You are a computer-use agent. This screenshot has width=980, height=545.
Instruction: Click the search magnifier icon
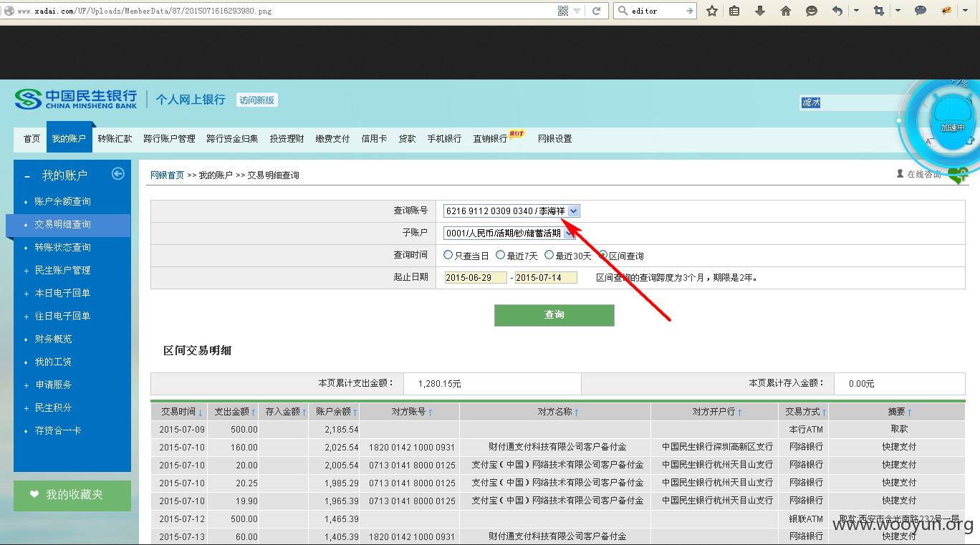[x=623, y=11]
